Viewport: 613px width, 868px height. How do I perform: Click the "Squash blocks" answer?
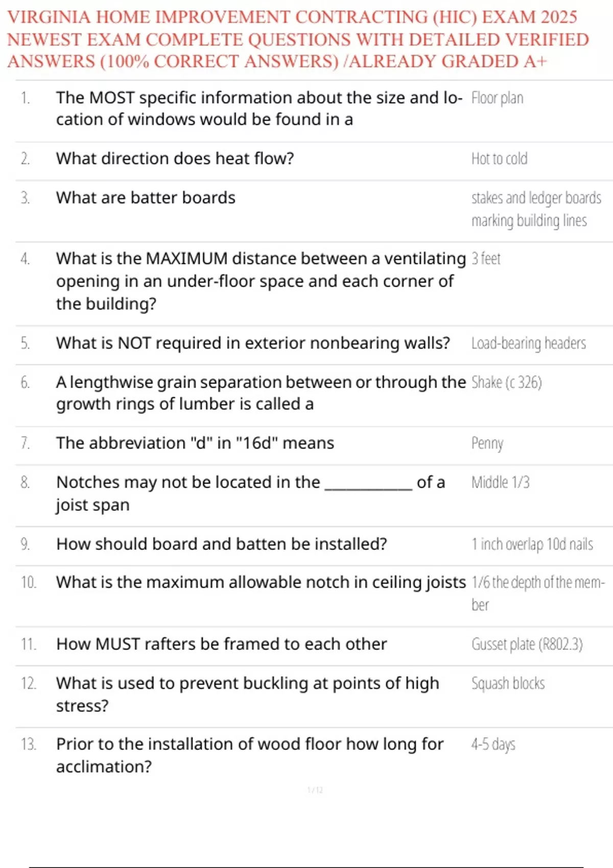coord(508,684)
